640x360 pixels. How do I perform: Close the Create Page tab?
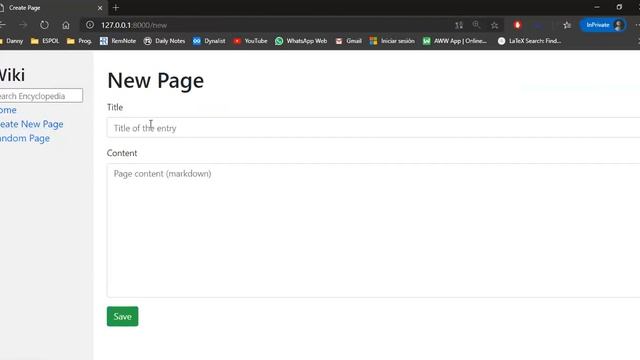100,8
